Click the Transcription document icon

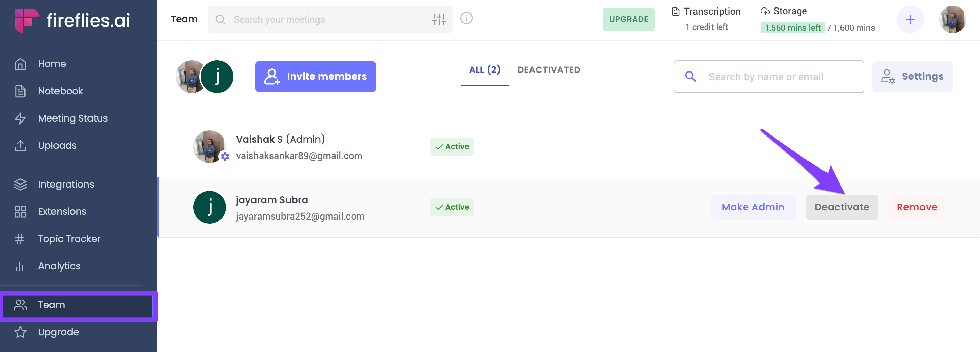coord(676,12)
